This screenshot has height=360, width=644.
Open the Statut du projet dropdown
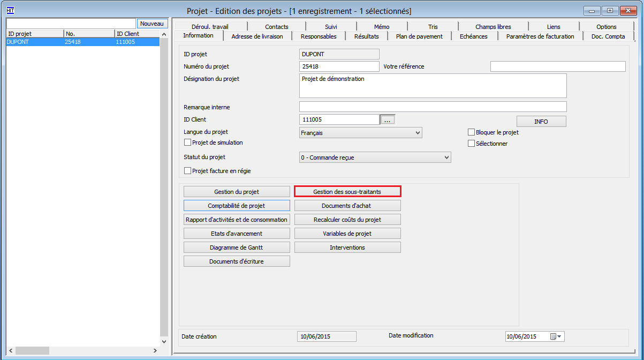pyautogui.click(x=446, y=157)
